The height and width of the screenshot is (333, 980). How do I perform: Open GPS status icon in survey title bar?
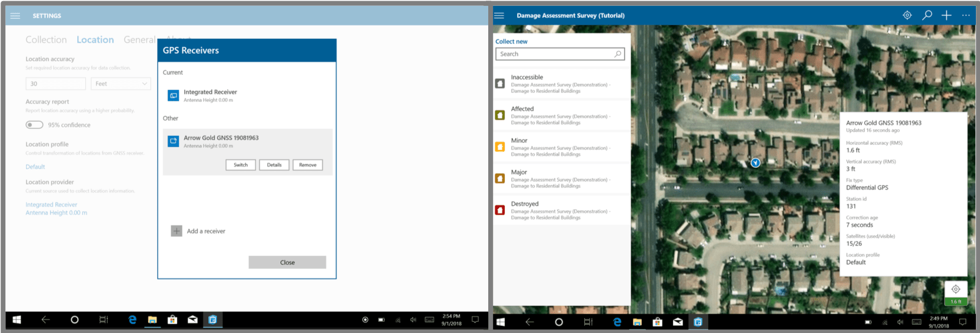pyautogui.click(x=907, y=15)
